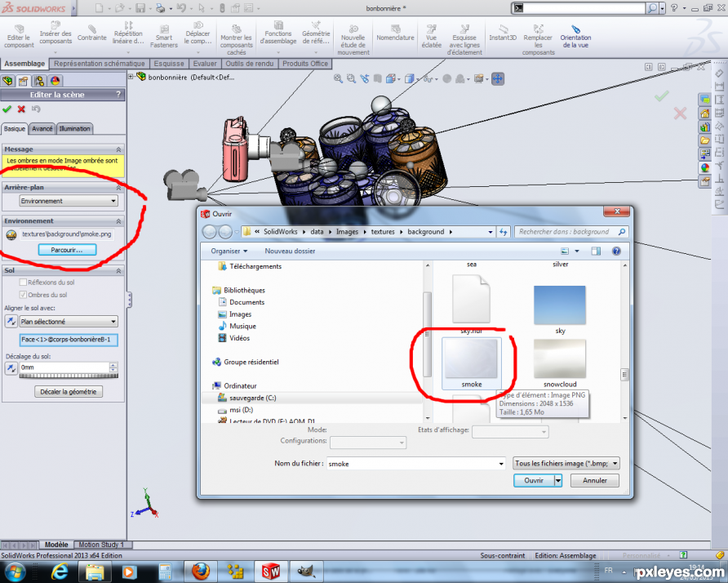Open Organiser menu in dialog
This screenshot has width=728, height=583.
coord(229,251)
